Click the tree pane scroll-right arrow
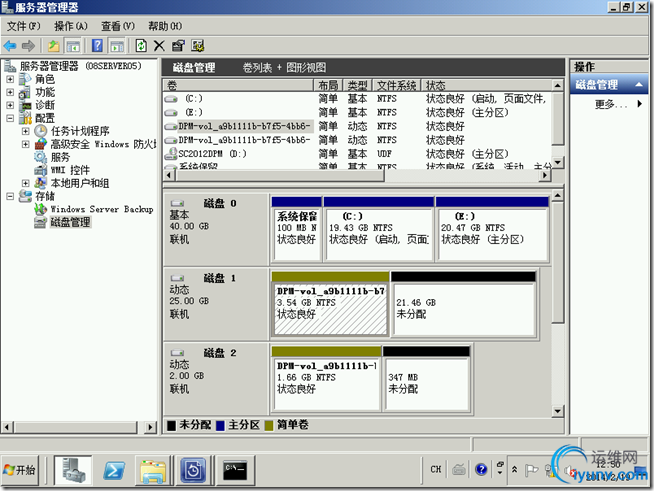 (x=151, y=427)
